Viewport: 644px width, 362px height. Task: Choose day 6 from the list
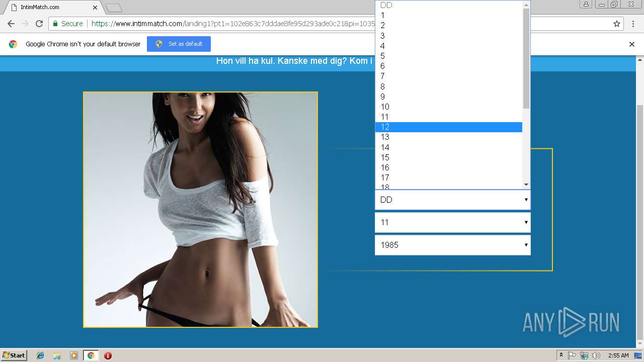448,66
